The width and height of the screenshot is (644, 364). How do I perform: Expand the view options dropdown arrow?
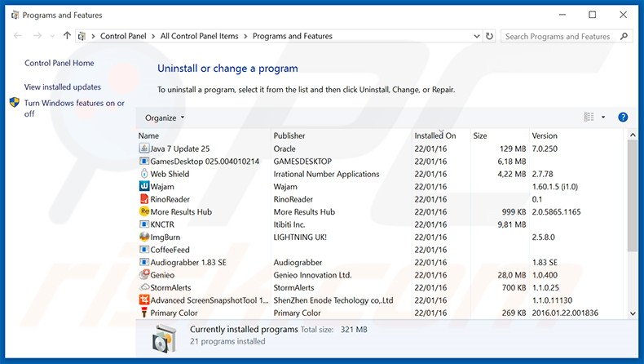point(603,118)
